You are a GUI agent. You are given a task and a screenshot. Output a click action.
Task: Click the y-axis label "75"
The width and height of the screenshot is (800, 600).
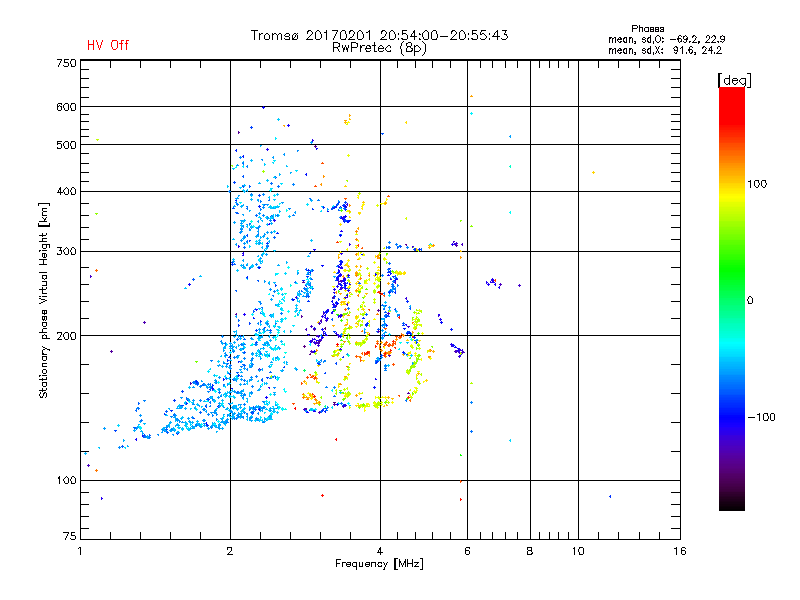[x=70, y=536]
